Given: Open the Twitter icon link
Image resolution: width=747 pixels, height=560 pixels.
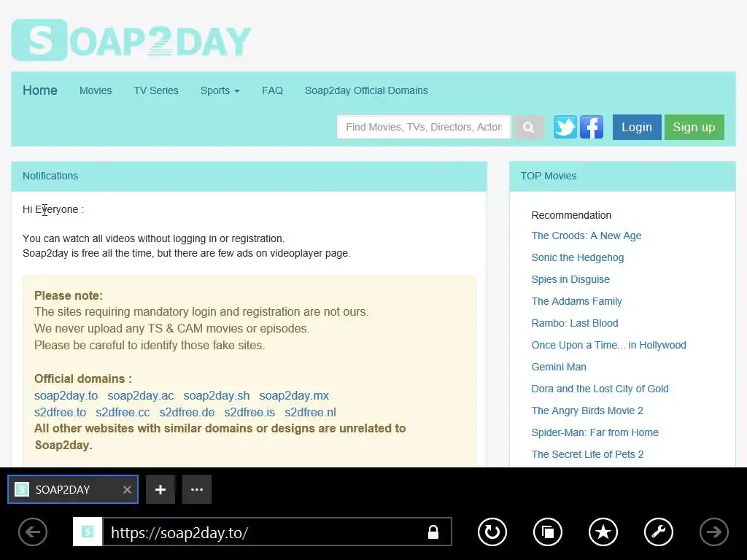Looking at the screenshot, I should coord(565,127).
